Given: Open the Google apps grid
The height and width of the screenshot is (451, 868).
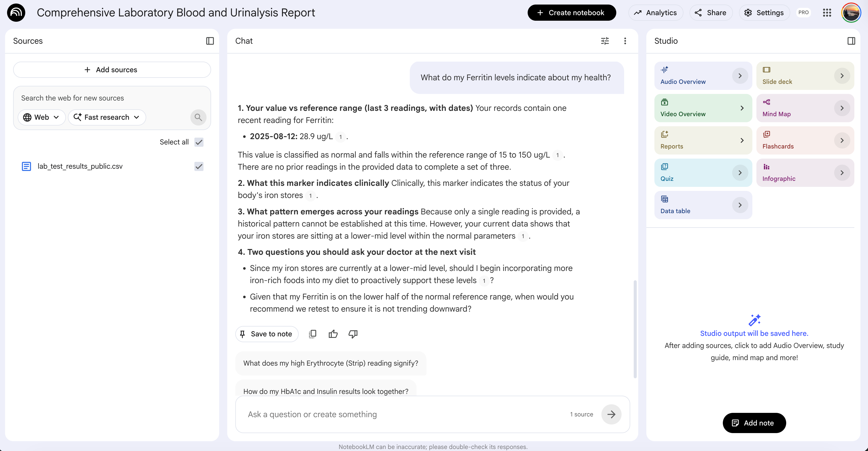Looking at the screenshot, I should click(x=827, y=13).
